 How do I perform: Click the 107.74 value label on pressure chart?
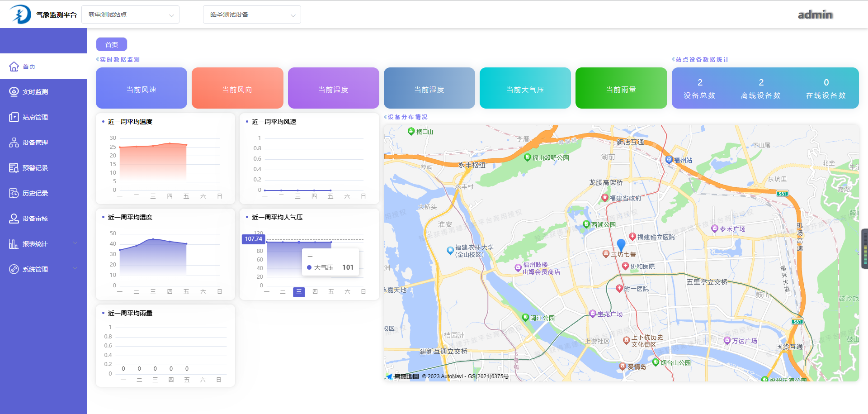[254, 239]
